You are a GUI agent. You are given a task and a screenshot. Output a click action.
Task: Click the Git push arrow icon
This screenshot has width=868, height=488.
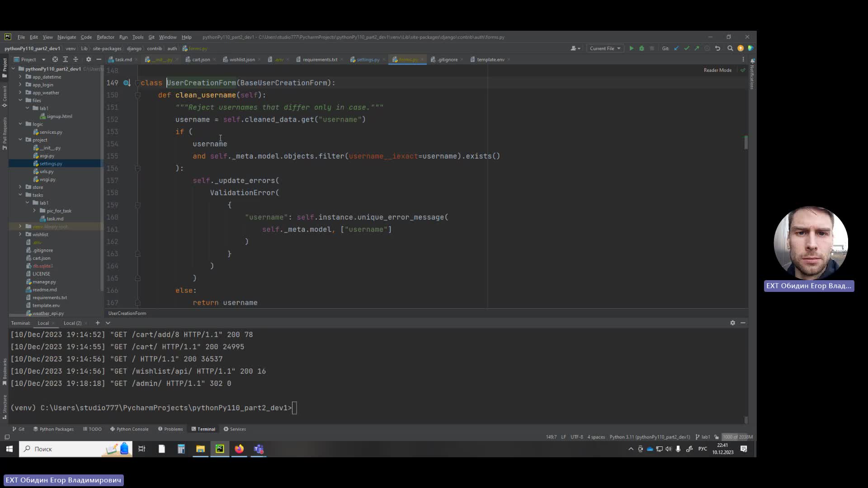(x=697, y=48)
